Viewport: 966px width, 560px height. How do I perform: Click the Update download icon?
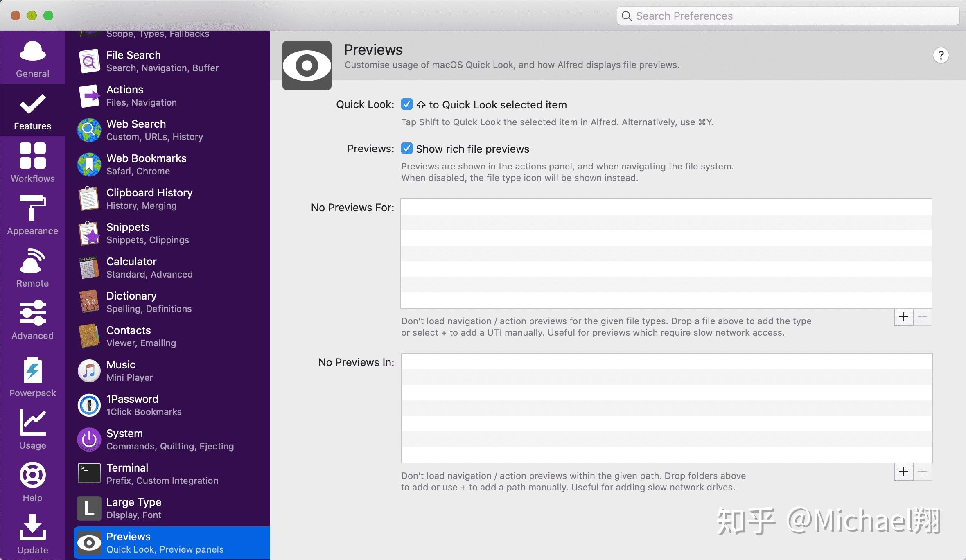point(32,528)
